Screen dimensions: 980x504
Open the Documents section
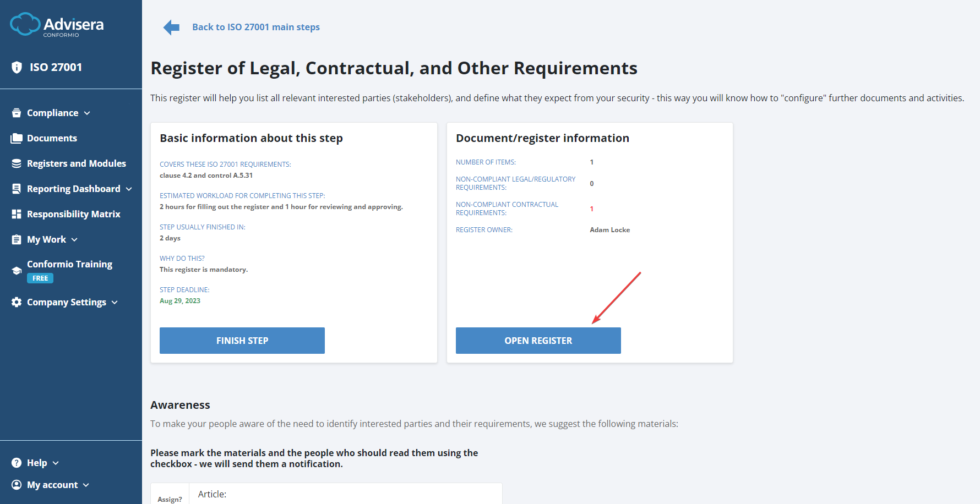click(52, 138)
